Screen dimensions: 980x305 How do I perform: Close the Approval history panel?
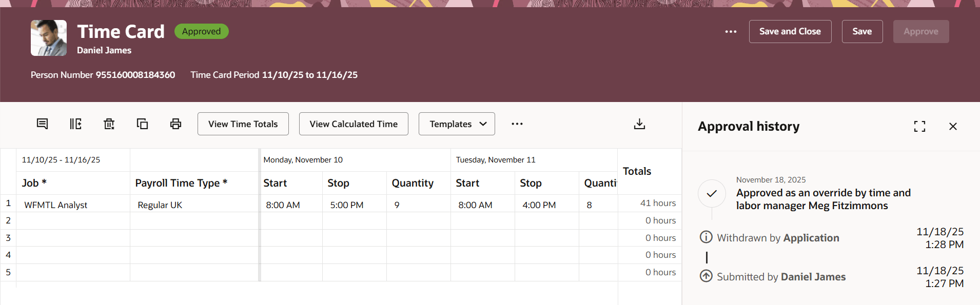(953, 126)
